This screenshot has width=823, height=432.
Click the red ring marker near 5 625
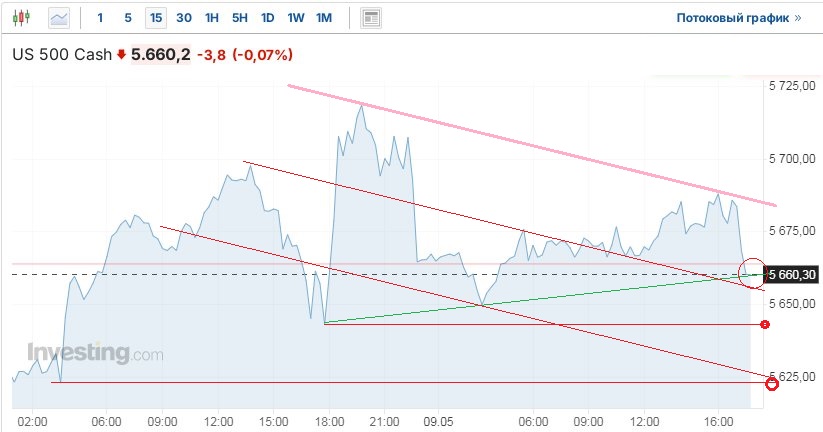[771, 383]
